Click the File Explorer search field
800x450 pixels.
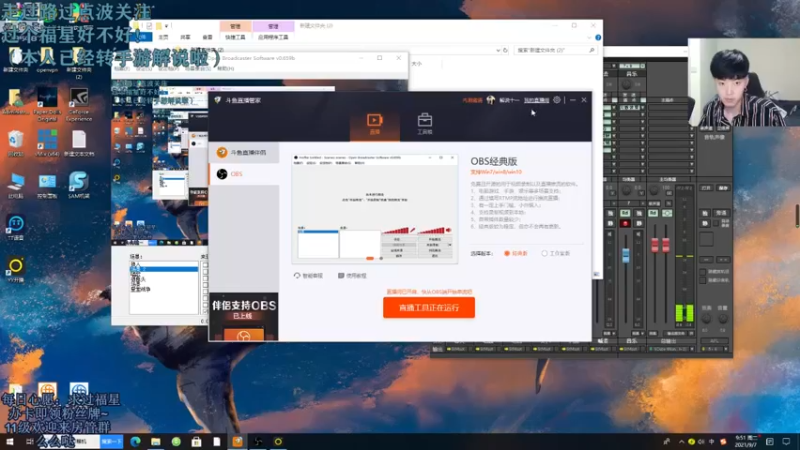(555, 50)
